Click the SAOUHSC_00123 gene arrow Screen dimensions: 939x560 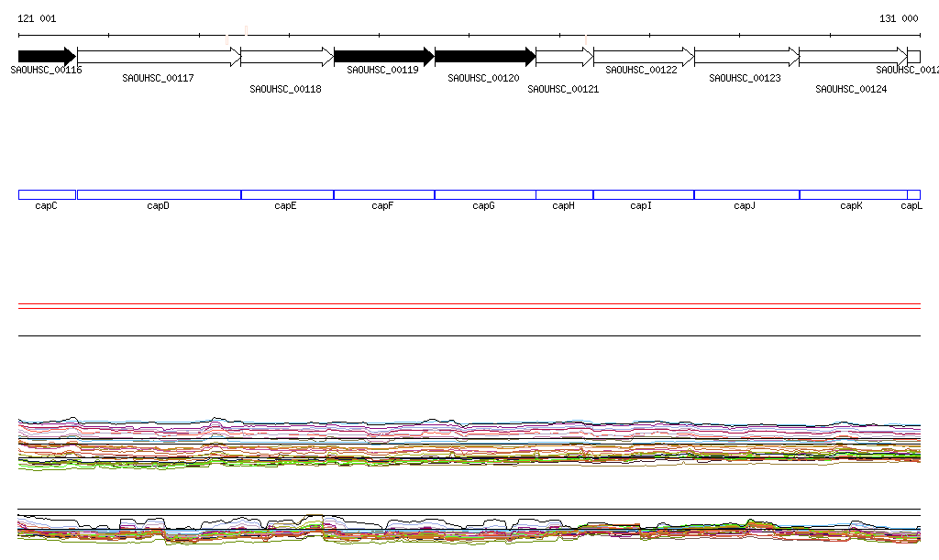point(746,57)
